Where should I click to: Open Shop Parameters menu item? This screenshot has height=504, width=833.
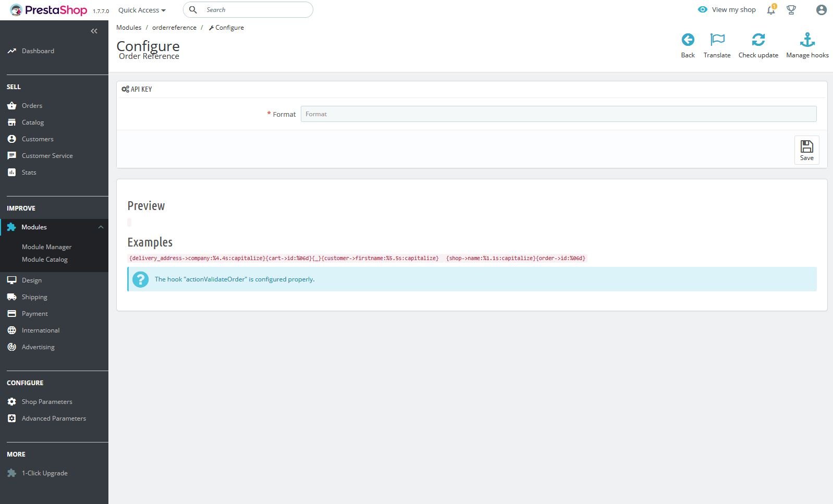click(x=47, y=401)
